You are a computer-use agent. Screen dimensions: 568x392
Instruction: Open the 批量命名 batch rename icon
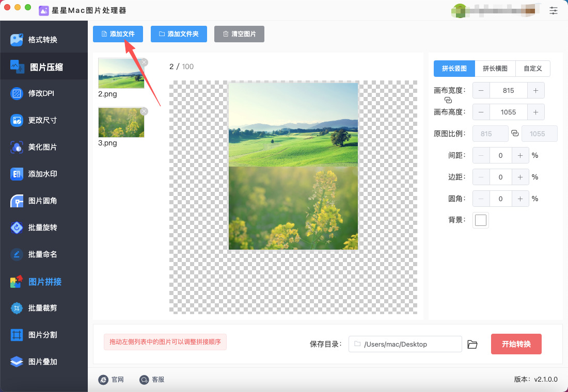pyautogui.click(x=17, y=254)
